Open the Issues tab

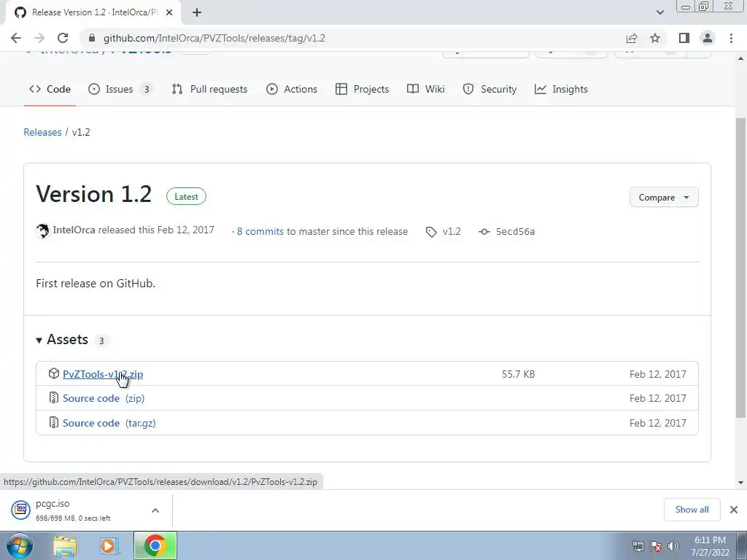coord(120,89)
